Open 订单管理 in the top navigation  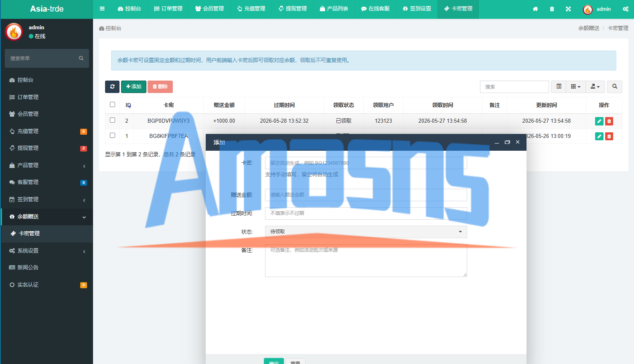click(x=168, y=9)
